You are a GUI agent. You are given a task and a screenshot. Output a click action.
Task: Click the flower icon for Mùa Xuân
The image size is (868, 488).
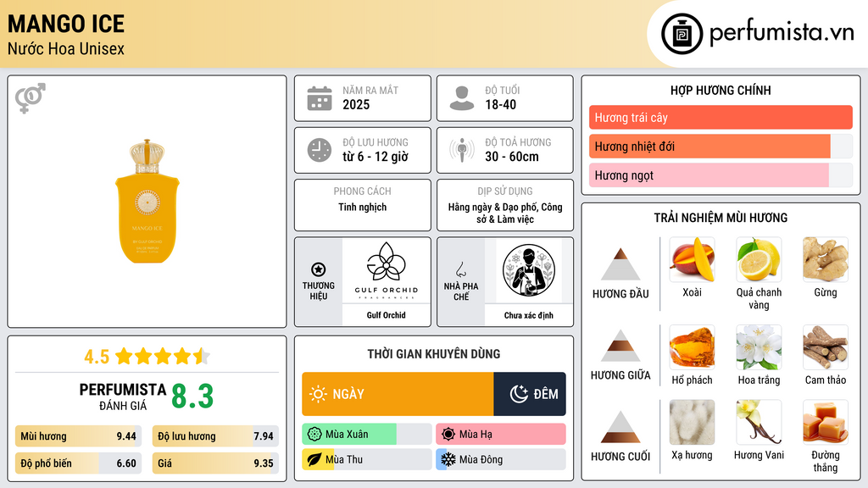[314, 435]
